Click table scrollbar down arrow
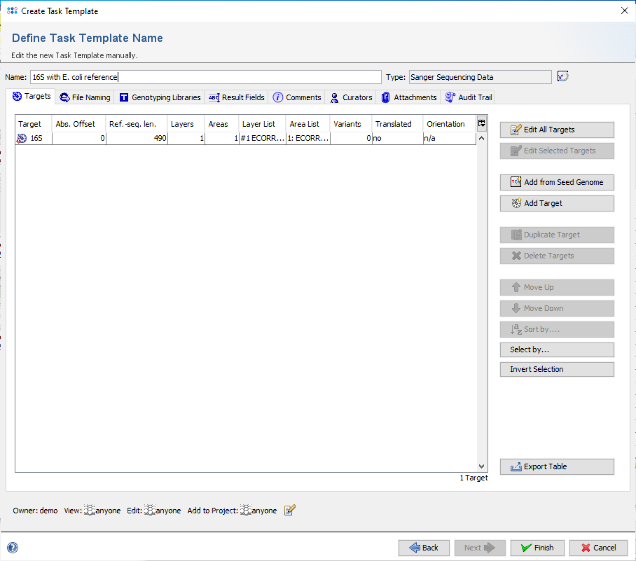636x561 pixels. click(x=481, y=466)
